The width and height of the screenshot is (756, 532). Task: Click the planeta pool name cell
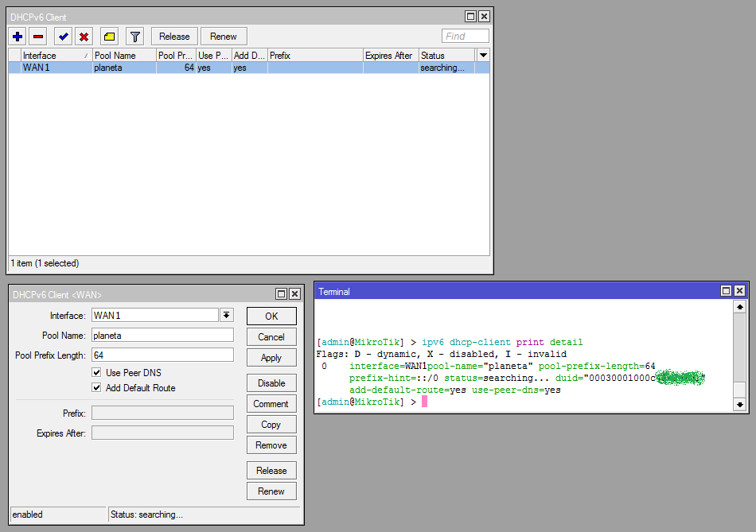point(124,68)
